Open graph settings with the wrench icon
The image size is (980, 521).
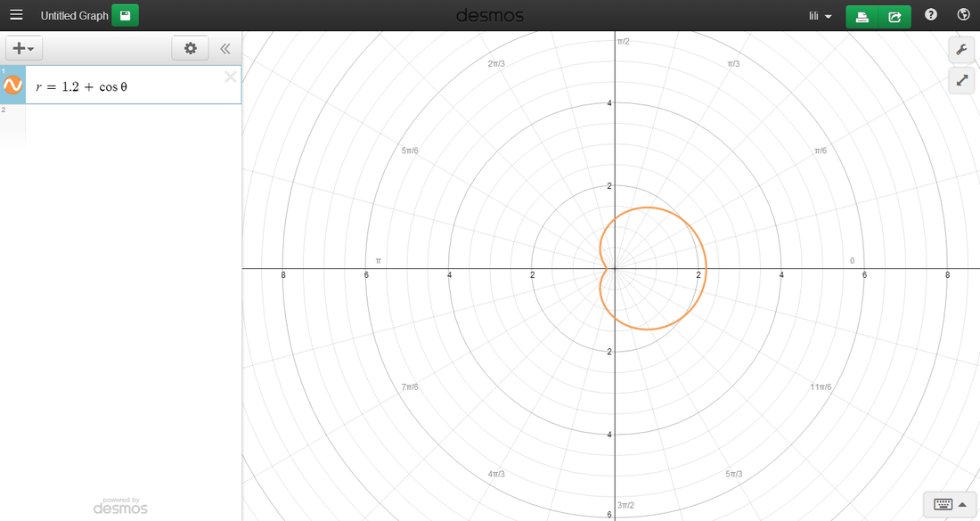click(x=962, y=49)
